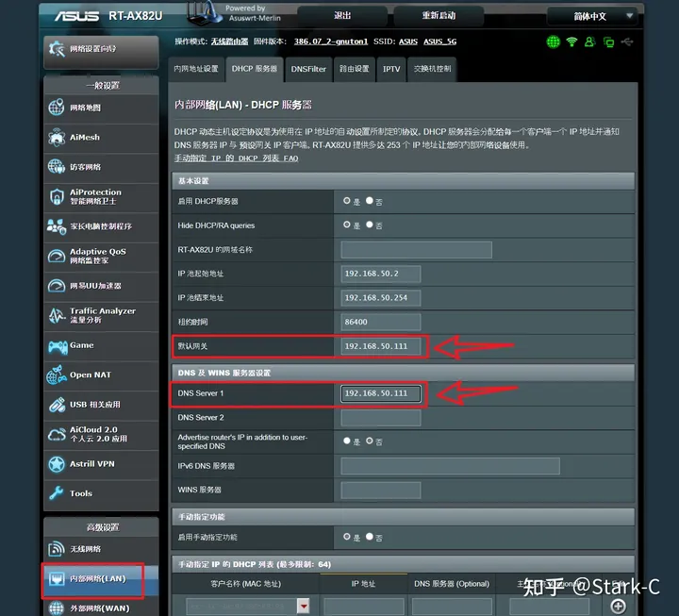Click the 重新启动 reboot button
679x616 pixels.
[x=437, y=16]
